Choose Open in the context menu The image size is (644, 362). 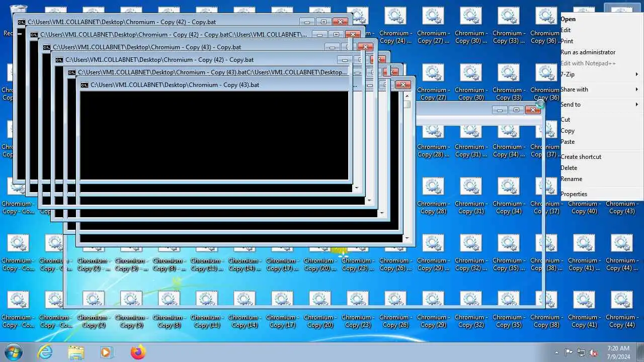(x=601, y=19)
